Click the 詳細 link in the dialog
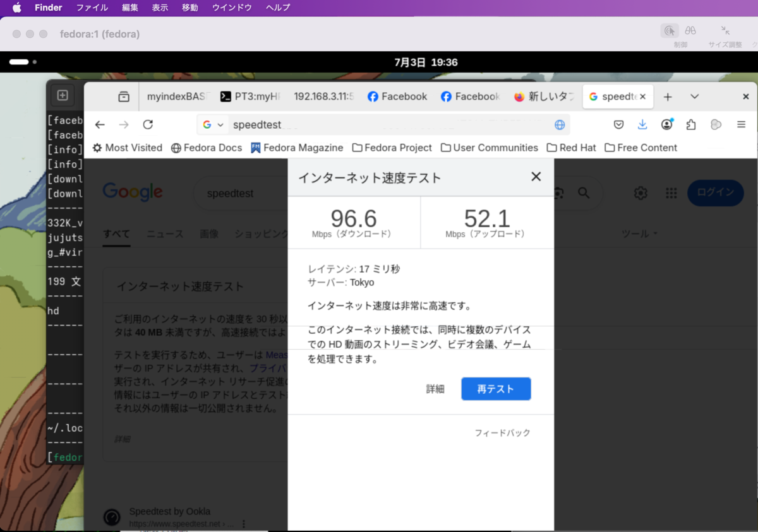The image size is (758, 532). pyautogui.click(x=435, y=389)
